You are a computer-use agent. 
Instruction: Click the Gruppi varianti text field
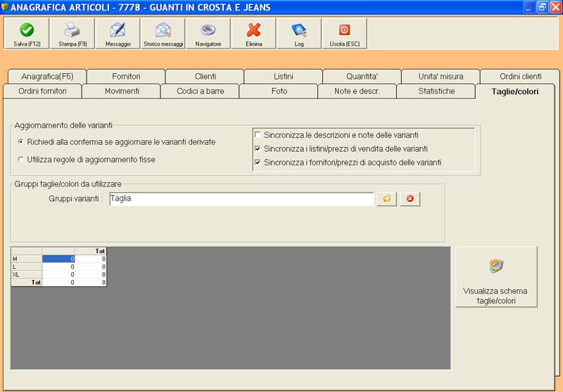click(241, 199)
